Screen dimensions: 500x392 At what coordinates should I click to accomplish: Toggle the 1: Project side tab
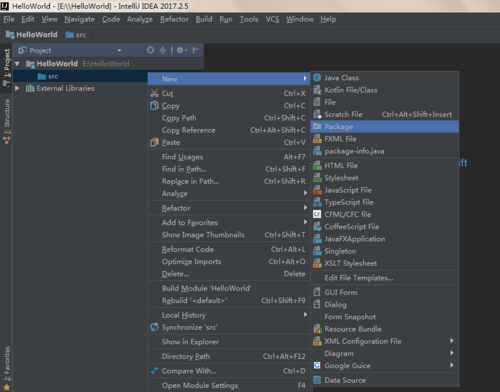[x=7, y=68]
